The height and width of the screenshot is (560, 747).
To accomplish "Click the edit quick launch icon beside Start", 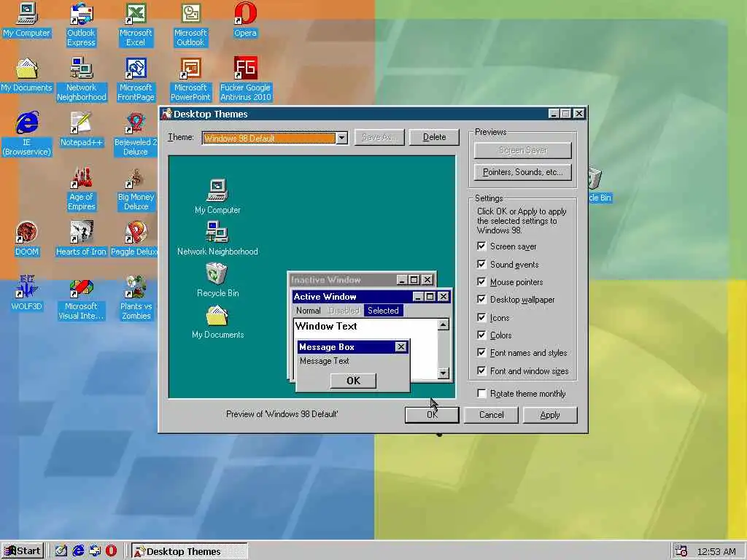I will [61, 551].
